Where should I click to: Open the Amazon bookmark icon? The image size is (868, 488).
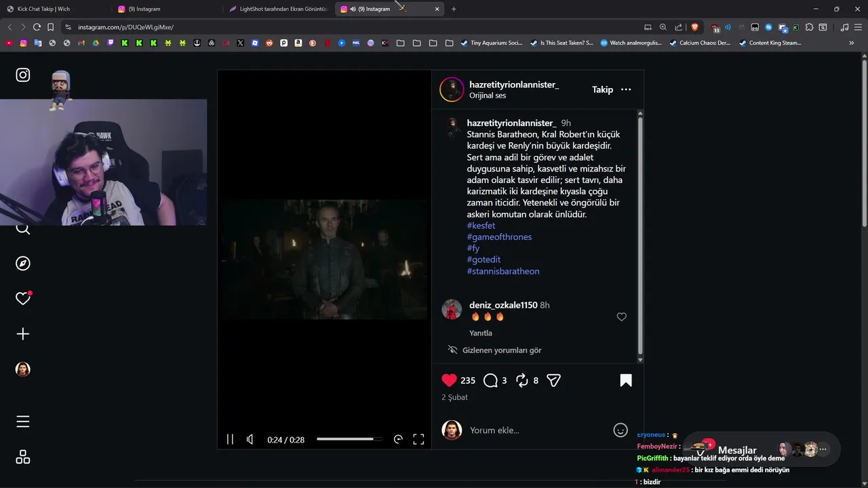[x=298, y=43]
